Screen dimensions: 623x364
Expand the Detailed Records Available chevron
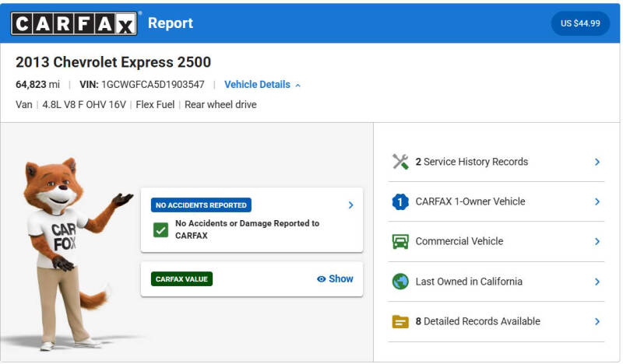point(597,321)
